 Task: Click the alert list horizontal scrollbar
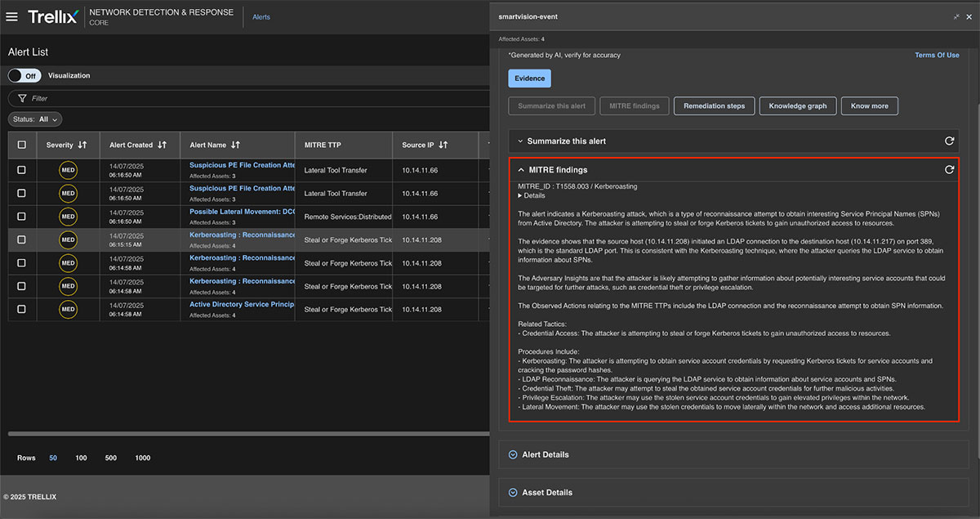(x=248, y=433)
